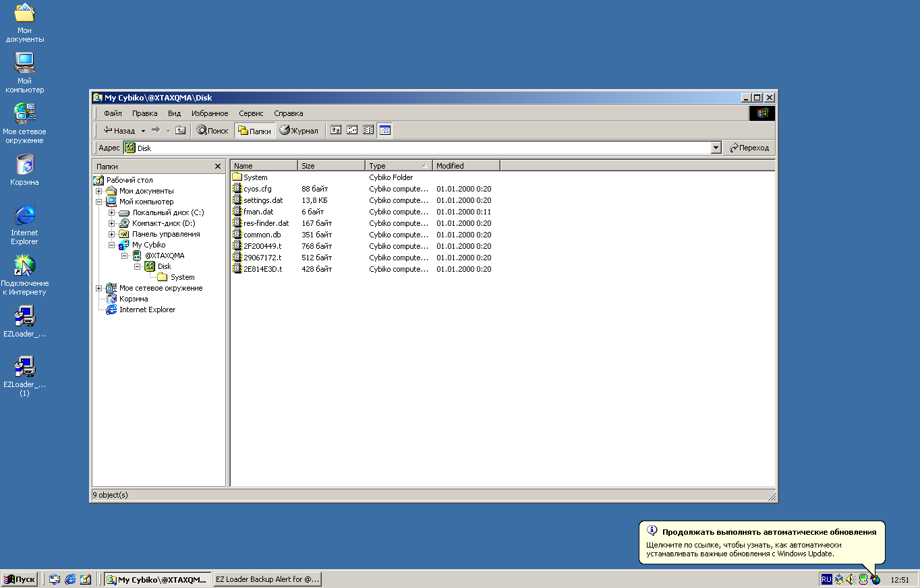Collapse Мой компьютер tree node
This screenshot has width=920, height=588.
click(x=98, y=202)
